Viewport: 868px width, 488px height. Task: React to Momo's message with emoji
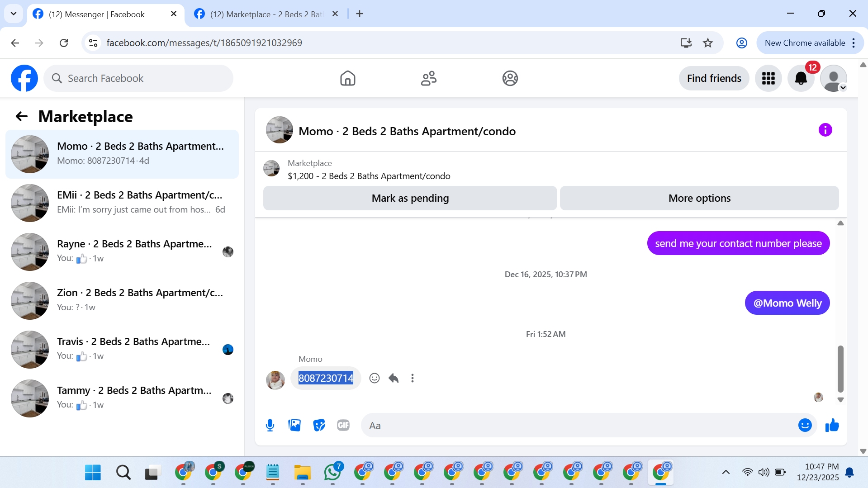[x=374, y=378]
